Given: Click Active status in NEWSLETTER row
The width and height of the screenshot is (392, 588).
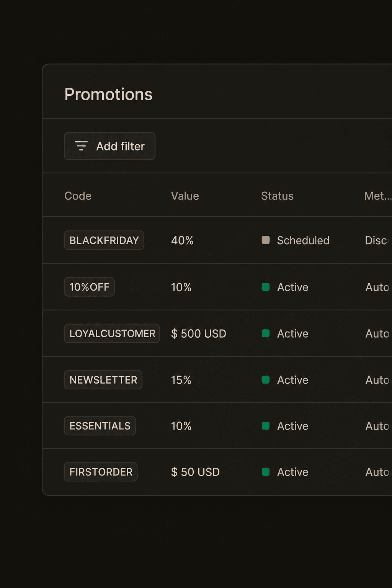Looking at the screenshot, I should click(x=293, y=380).
